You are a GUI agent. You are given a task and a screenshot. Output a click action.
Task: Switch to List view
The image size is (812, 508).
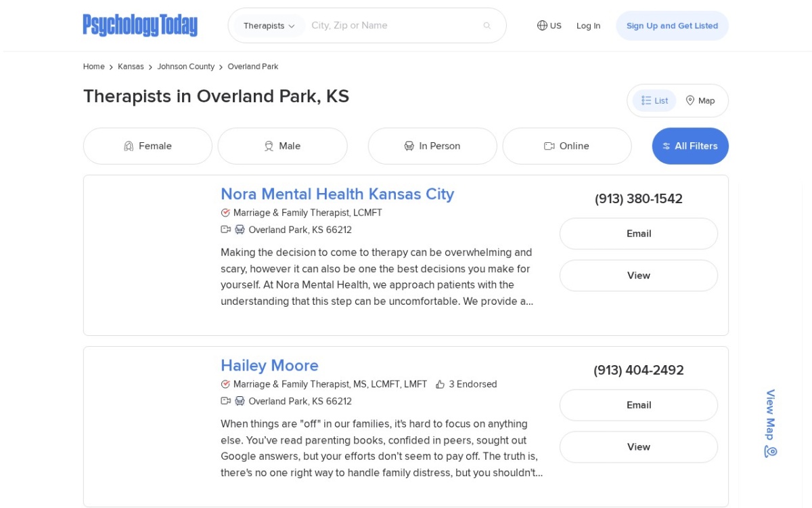click(654, 100)
